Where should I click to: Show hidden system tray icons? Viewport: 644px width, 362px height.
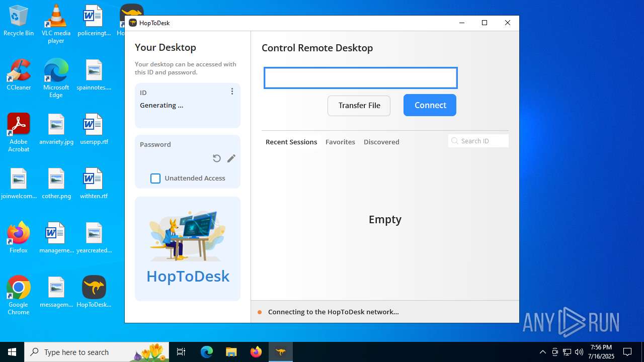542,352
